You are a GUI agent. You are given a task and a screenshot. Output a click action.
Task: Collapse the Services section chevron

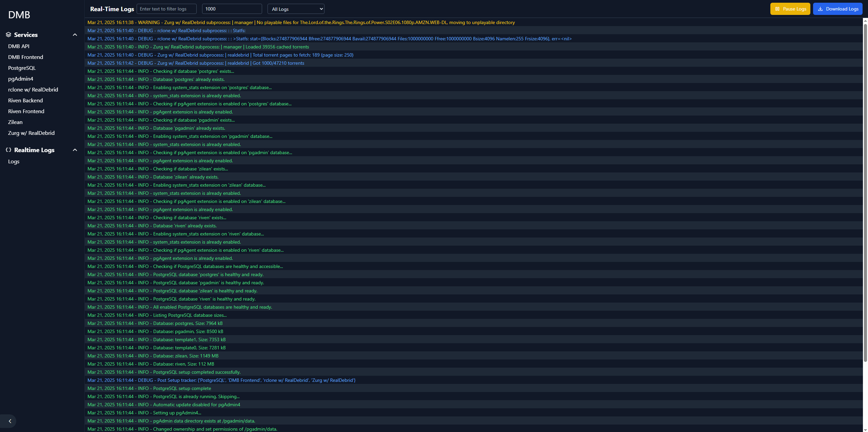(x=75, y=35)
